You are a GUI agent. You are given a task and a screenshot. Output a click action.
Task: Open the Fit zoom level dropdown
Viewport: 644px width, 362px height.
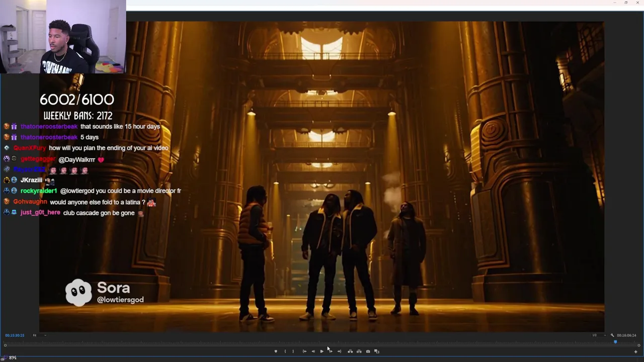39,335
